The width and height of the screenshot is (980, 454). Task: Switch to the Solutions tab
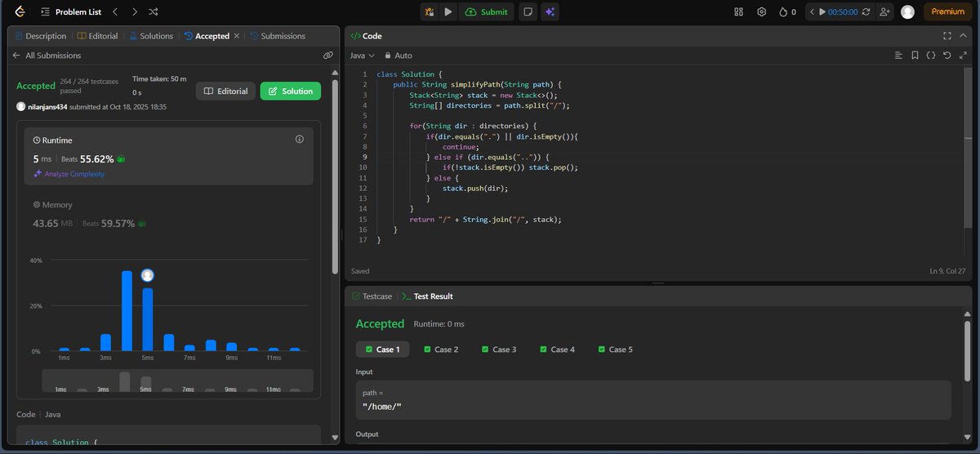click(150, 36)
